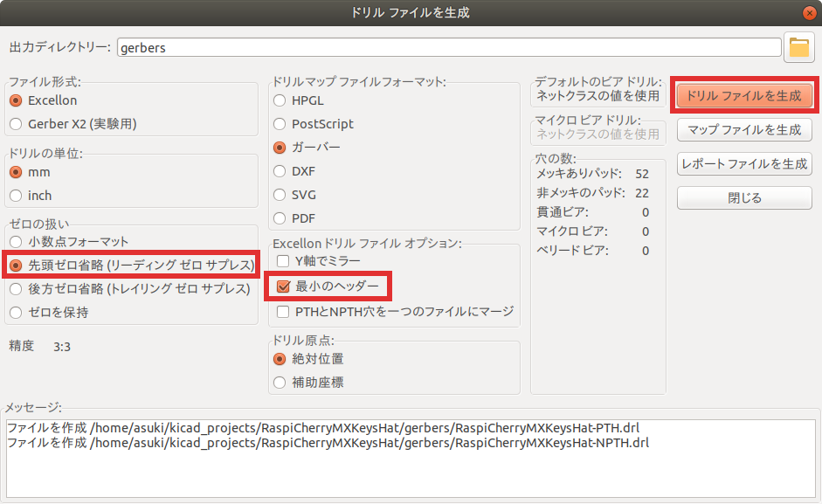Viewport: 822px width, 504px height.
Task: Close the drill file dialog window
Action: 810,13
